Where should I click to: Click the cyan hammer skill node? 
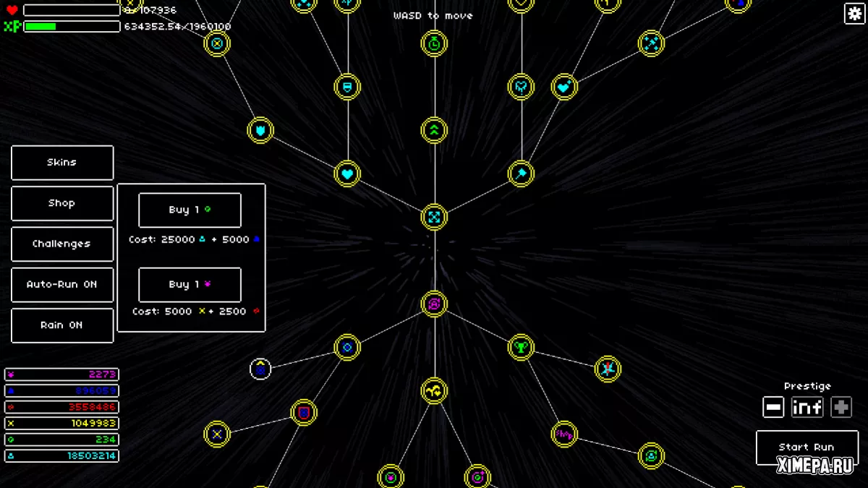coord(521,174)
